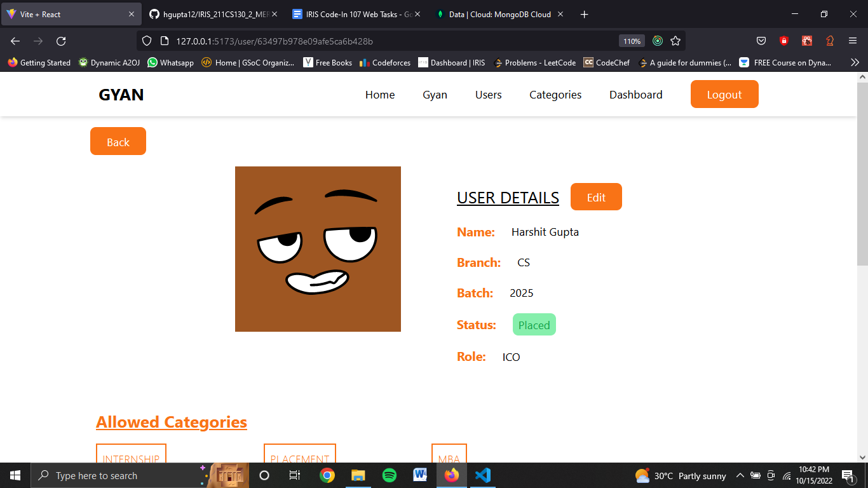This screenshot has width=868, height=488.
Task: Open the Categories page in navbar
Action: pyautogui.click(x=555, y=95)
